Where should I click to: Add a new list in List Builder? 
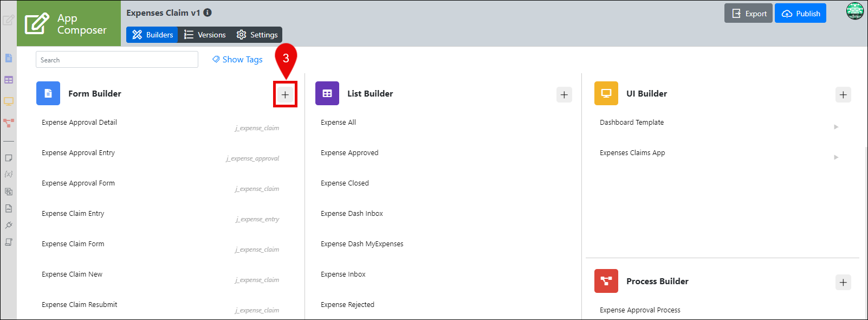(x=564, y=94)
